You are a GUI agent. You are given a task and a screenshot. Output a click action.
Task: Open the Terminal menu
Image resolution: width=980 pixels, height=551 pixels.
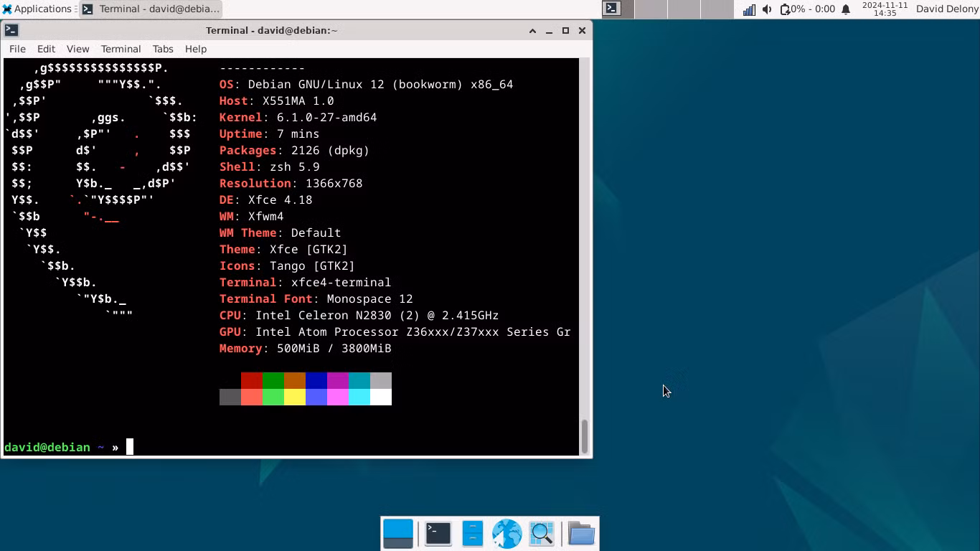121,49
